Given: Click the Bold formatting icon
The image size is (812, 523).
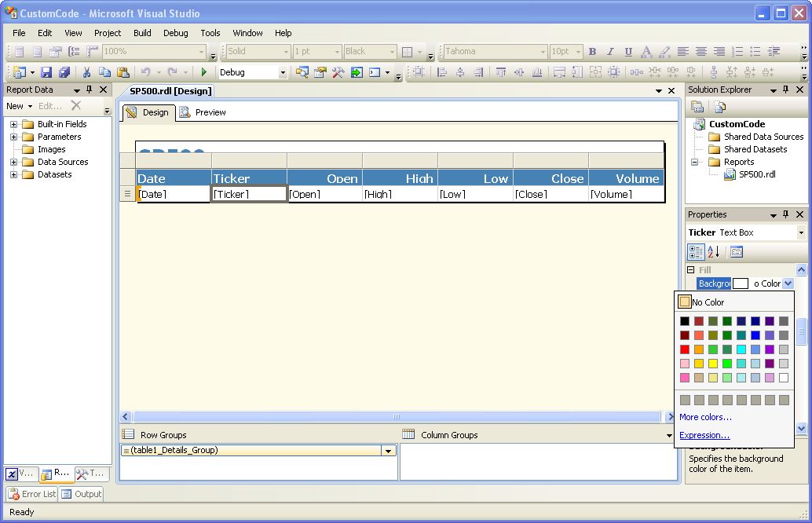Looking at the screenshot, I should (x=592, y=52).
